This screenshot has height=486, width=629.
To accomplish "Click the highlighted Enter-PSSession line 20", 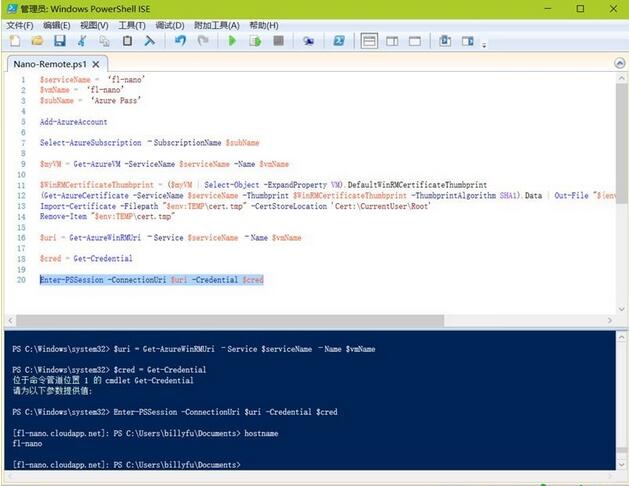I will (x=152, y=280).
